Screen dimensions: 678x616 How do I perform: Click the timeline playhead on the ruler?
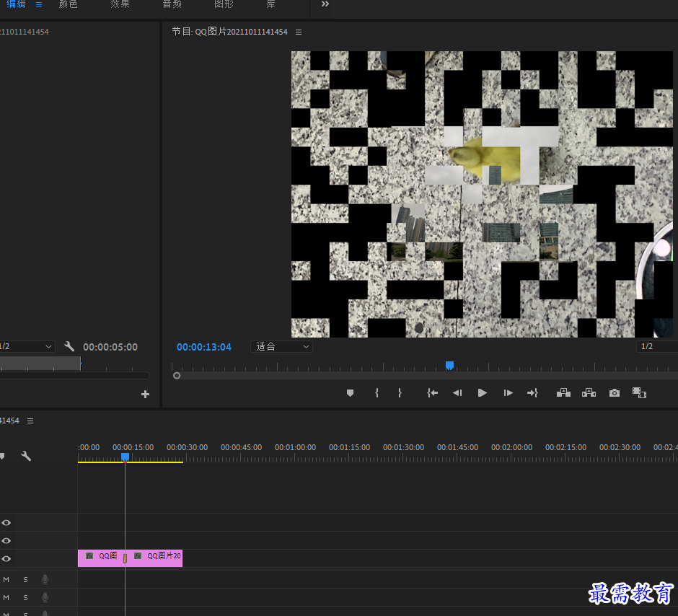coord(125,457)
